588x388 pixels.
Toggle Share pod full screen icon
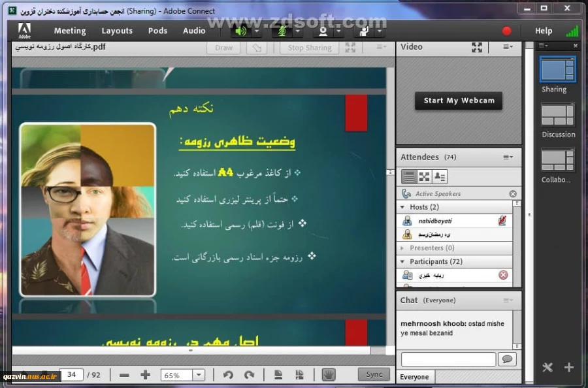(x=350, y=48)
